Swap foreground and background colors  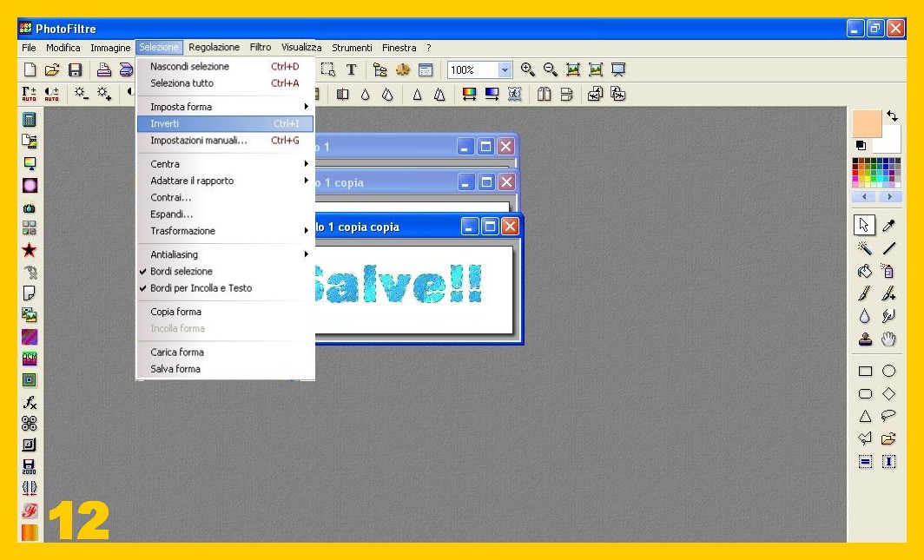(892, 116)
